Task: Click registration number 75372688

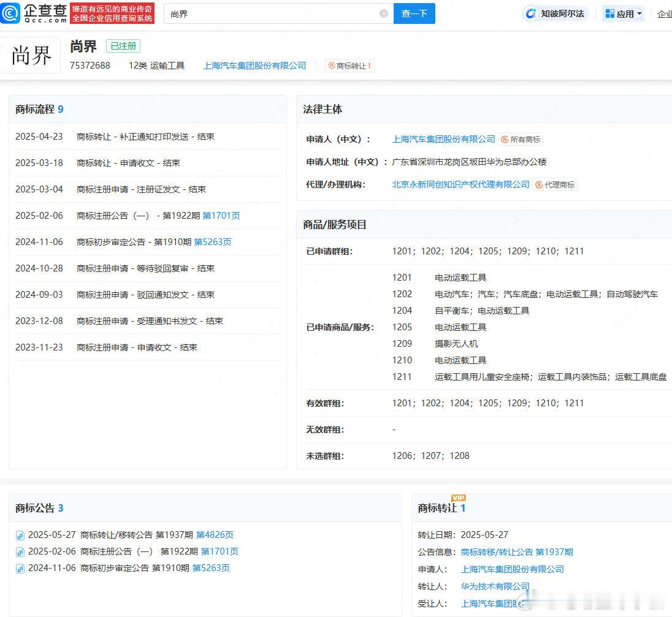Action: pos(90,66)
